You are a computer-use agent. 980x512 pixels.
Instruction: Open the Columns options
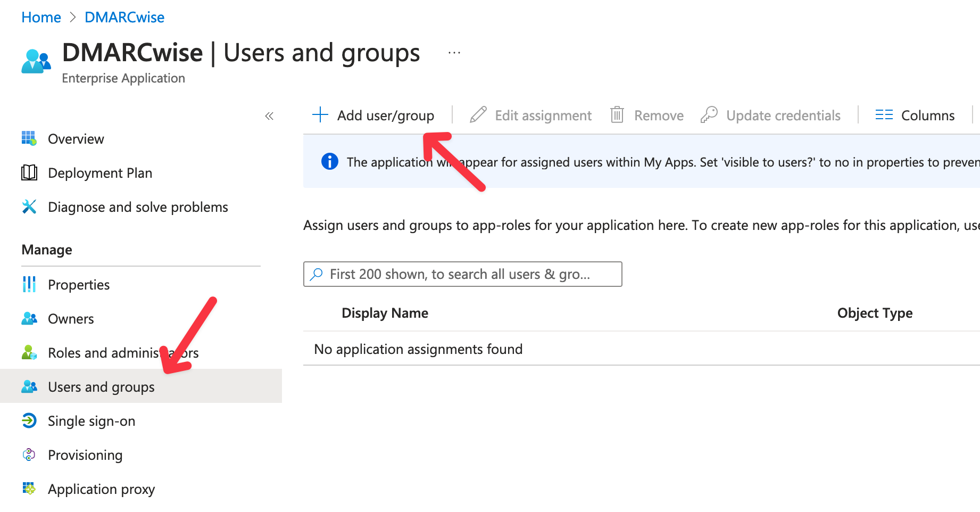click(915, 115)
